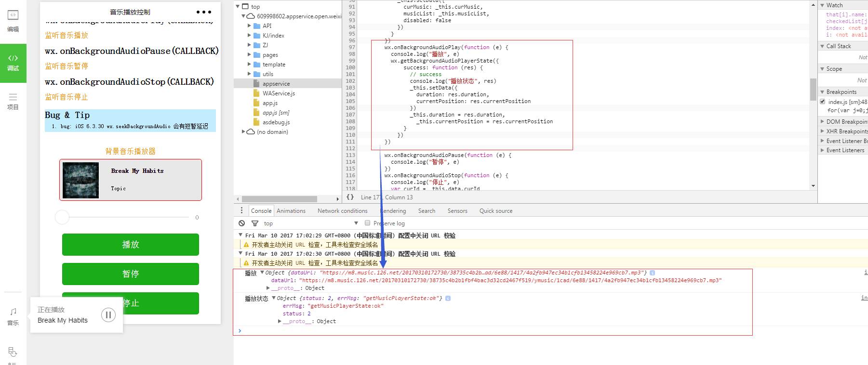Select the 调试 debug sidebar icon

(13, 63)
